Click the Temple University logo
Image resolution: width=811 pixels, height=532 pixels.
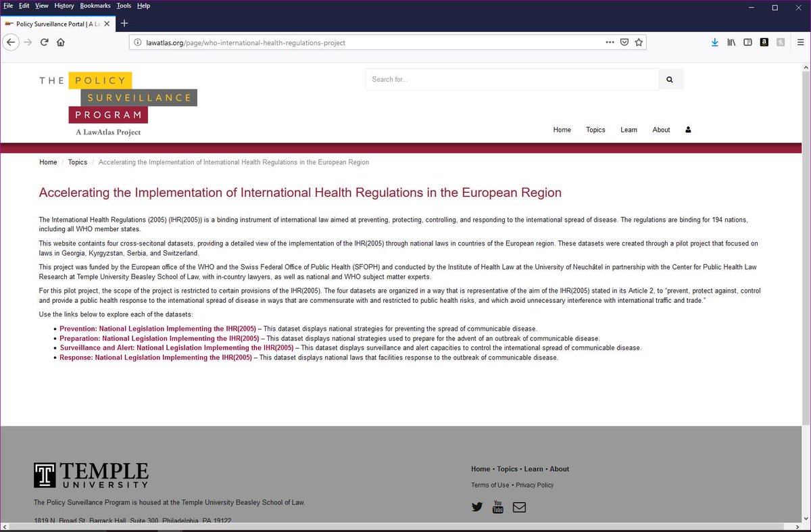(91, 475)
